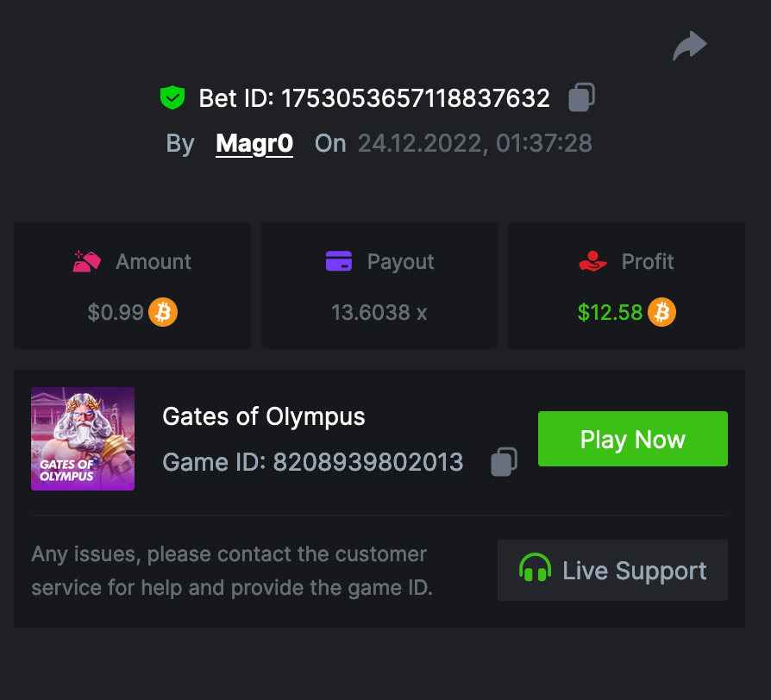The image size is (771, 700).
Task: Open Live Support chat
Action: click(612, 570)
